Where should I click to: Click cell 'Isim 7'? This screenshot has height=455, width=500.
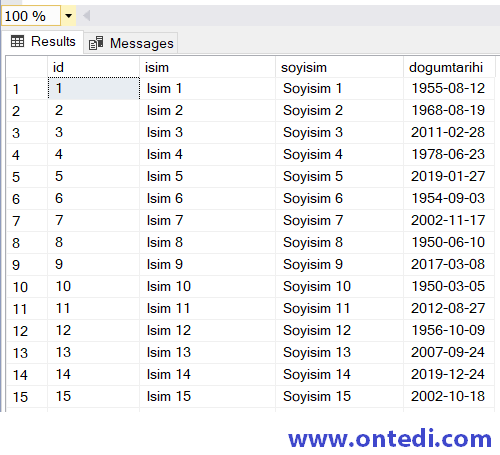point(208,221)
